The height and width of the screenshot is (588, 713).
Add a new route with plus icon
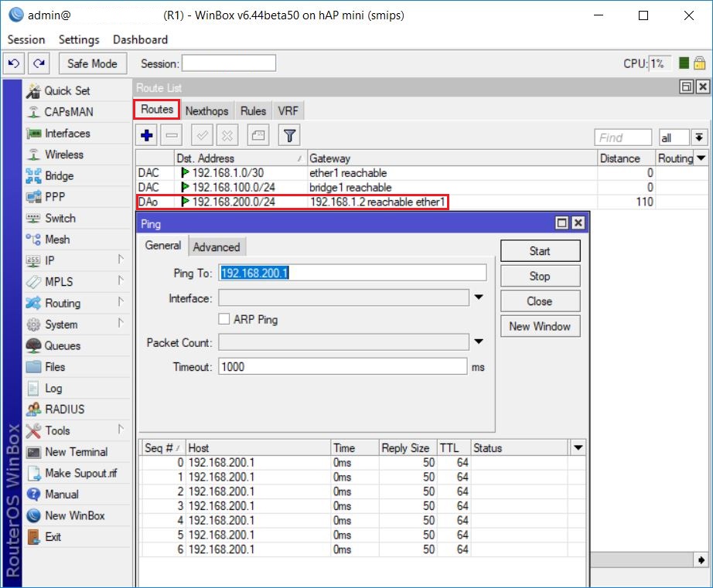pyautogui.click(x=147, y=135)
